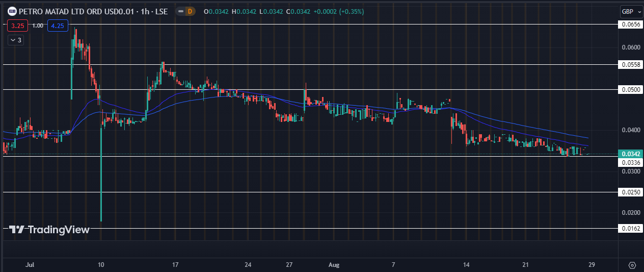Viewport: 644px width, 272px height.
Task: Click the 'Jul' date on time axis
Action: pyautogui.click(x=30, y=265)
